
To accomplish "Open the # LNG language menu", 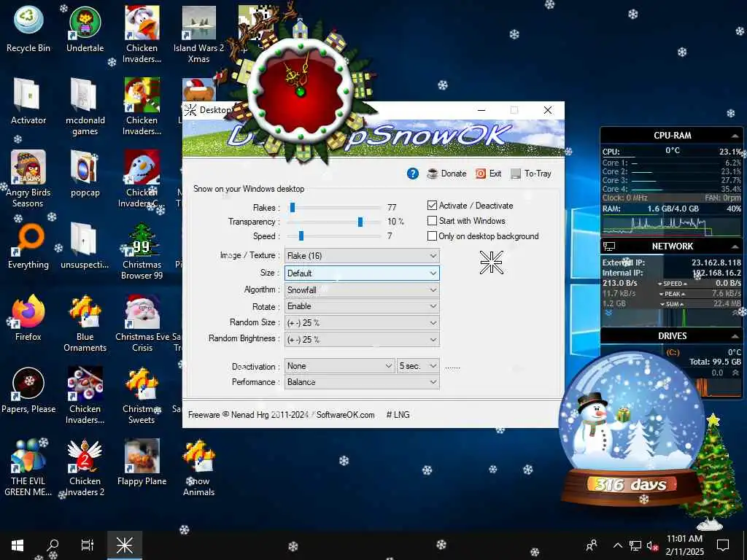I will pyautogui.click(x=398, y=415).
